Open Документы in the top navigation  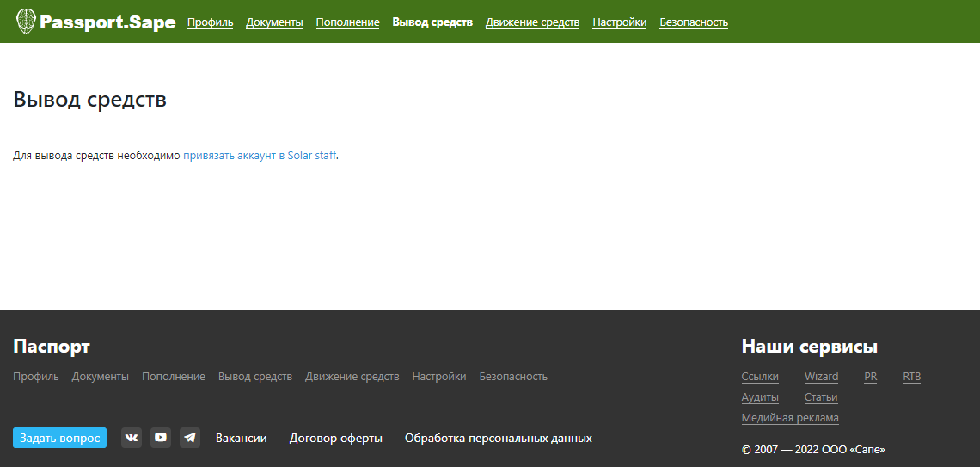click(274, 22)
